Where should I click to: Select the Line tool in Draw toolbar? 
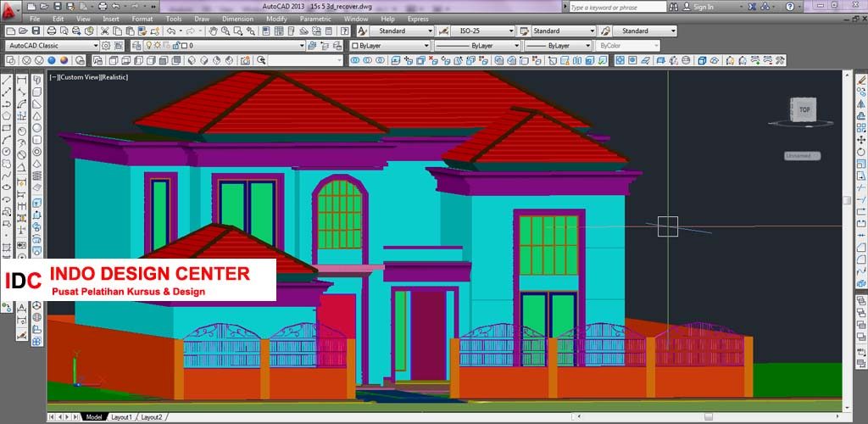tap(7, 81)
